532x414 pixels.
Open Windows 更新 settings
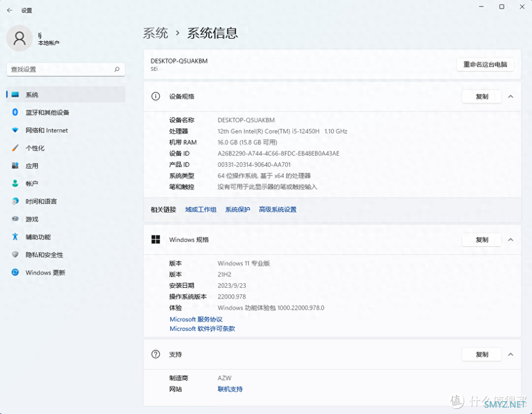(x=66, y=273)
